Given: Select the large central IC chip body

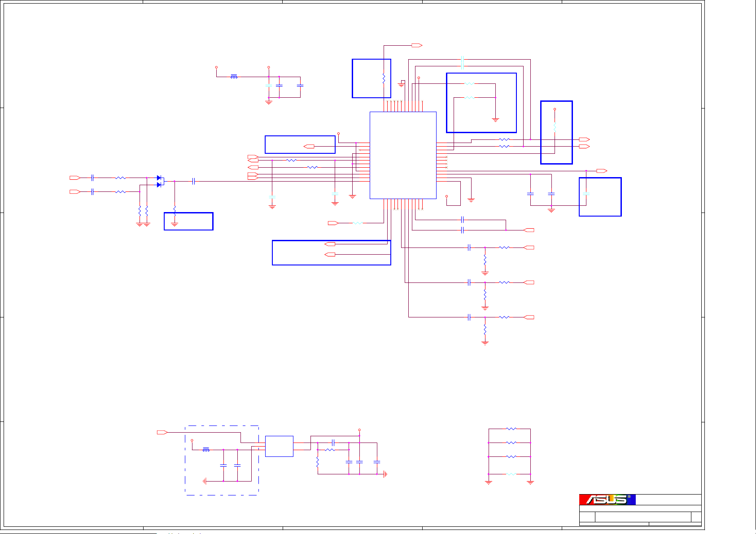Looking at the screenshot, I should 402,155.
